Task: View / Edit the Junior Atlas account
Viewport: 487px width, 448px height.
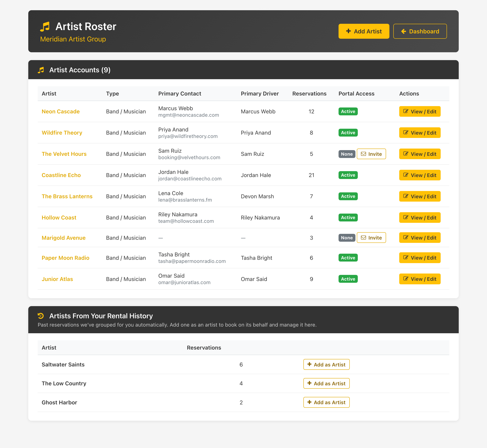Action: [x=420, y=279]
